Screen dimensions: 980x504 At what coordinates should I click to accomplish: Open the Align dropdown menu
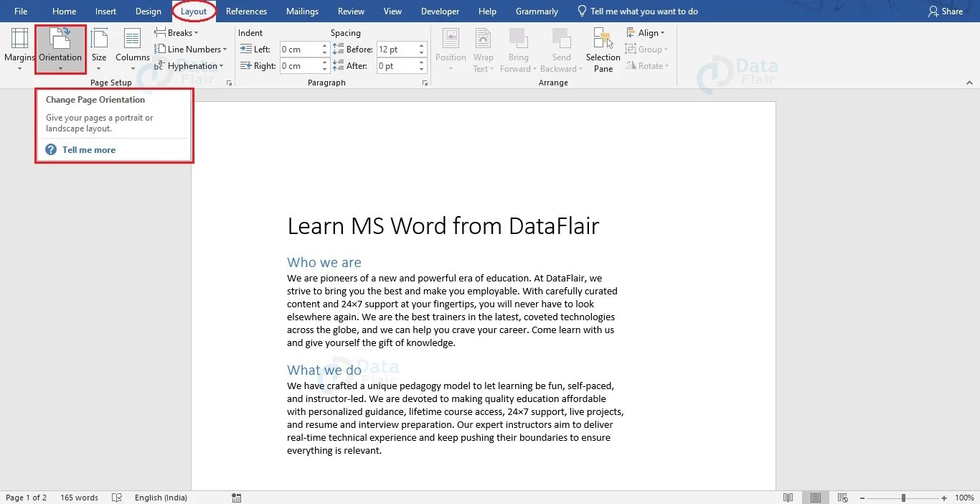coord(646,32)
